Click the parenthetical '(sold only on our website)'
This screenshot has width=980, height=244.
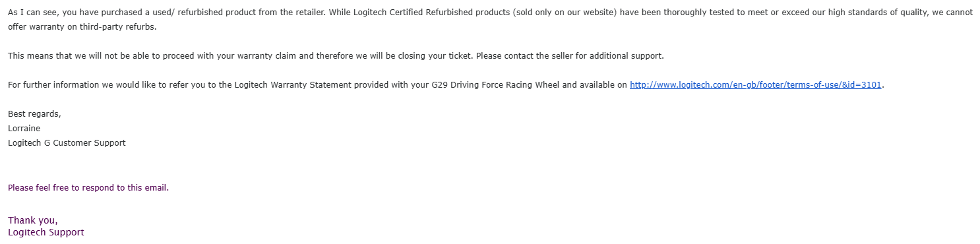[x=565, y=13]
